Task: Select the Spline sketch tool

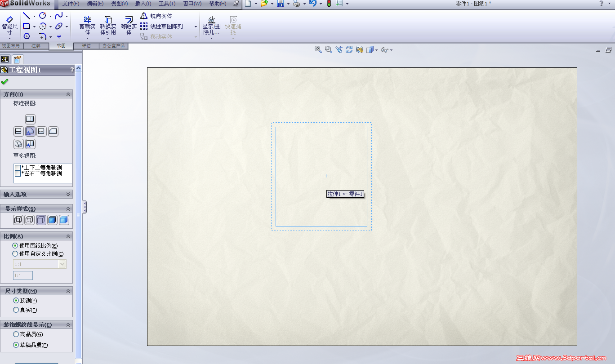Action: pos(59,16)
